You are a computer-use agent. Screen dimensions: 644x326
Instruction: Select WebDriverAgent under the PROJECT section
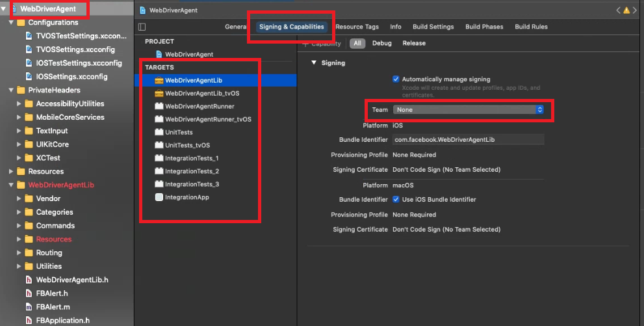(x=189, y=54)
